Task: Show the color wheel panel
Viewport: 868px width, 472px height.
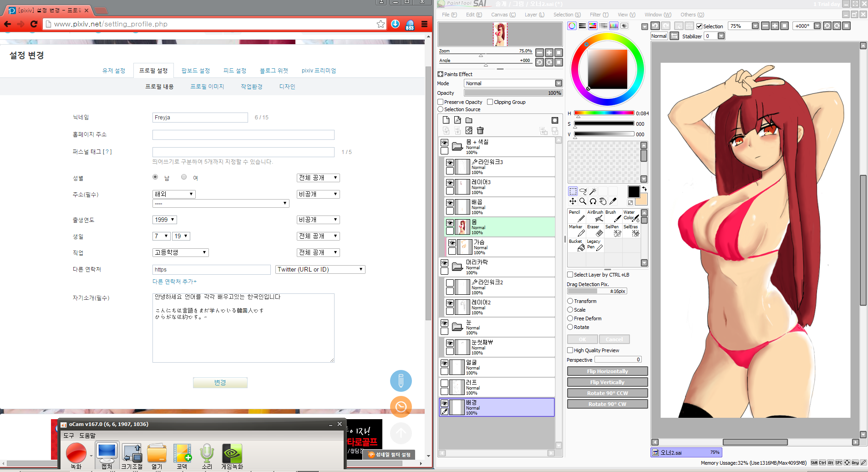Action: (572, 26)
